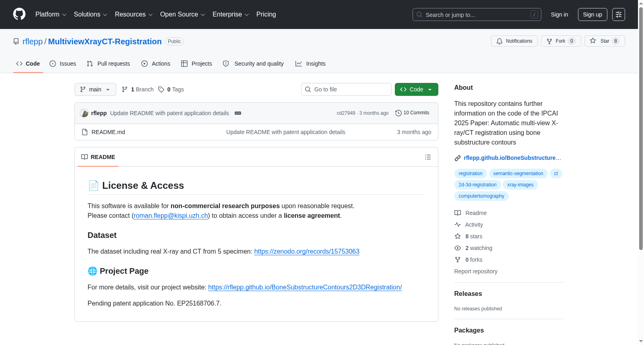Click the computertomography topic tag
The height and width of the screenshot is (345, 644).
click(x=481, y=196)
